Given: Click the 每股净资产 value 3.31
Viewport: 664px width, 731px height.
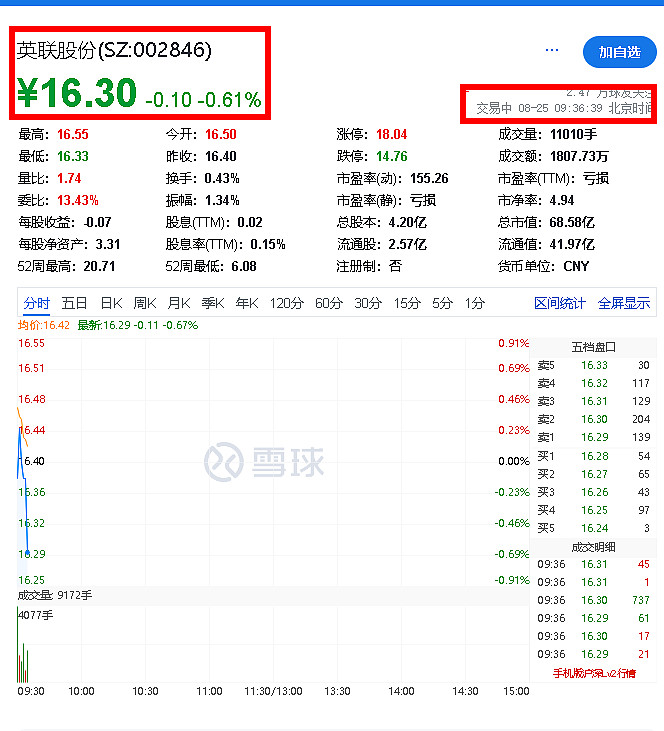Looking at the screenshot, I should (x=108, y=244).
